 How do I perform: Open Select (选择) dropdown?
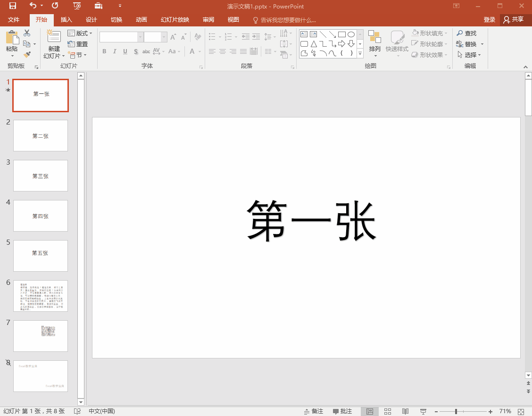(x=469, y=55)
